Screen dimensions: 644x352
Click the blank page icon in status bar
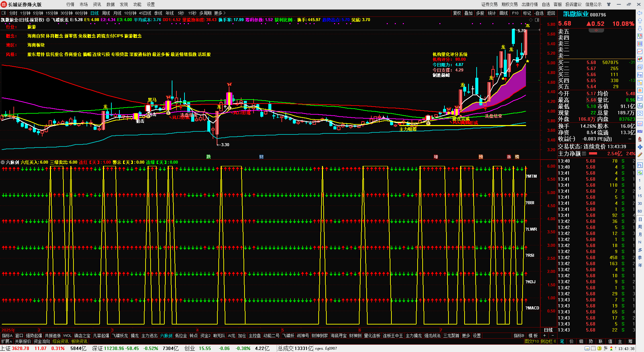(593, 349)
